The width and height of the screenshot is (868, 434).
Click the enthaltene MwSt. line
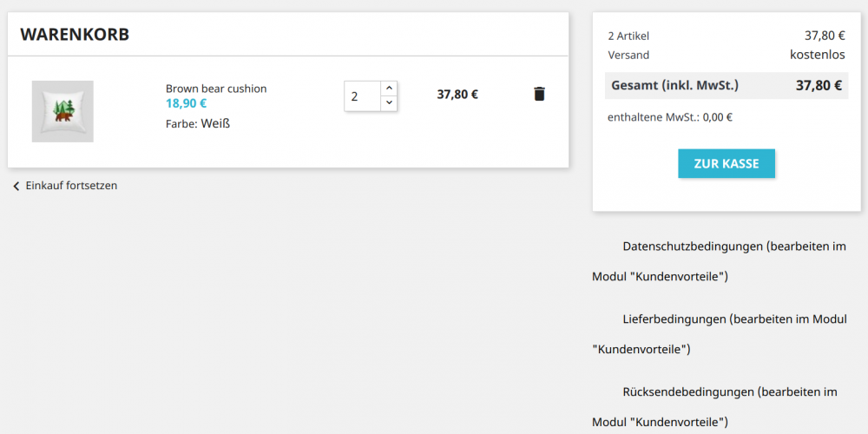point(670,117)
